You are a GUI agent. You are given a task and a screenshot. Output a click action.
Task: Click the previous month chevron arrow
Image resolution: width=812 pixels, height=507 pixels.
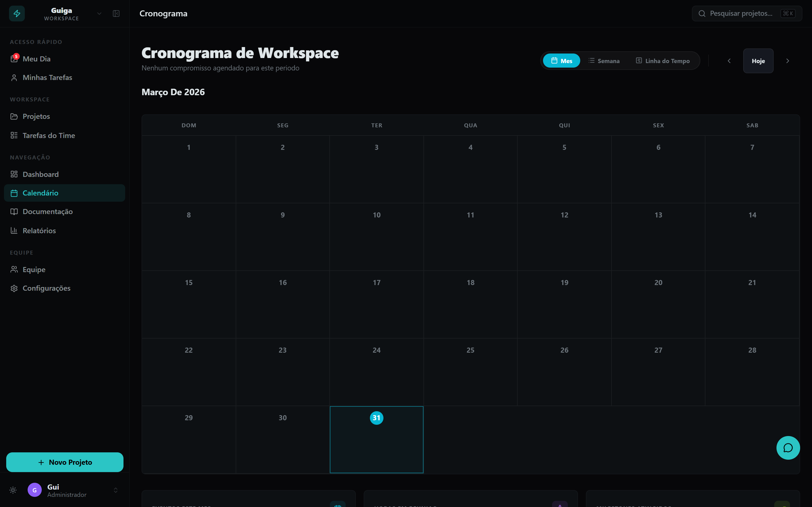pos(729,61)
